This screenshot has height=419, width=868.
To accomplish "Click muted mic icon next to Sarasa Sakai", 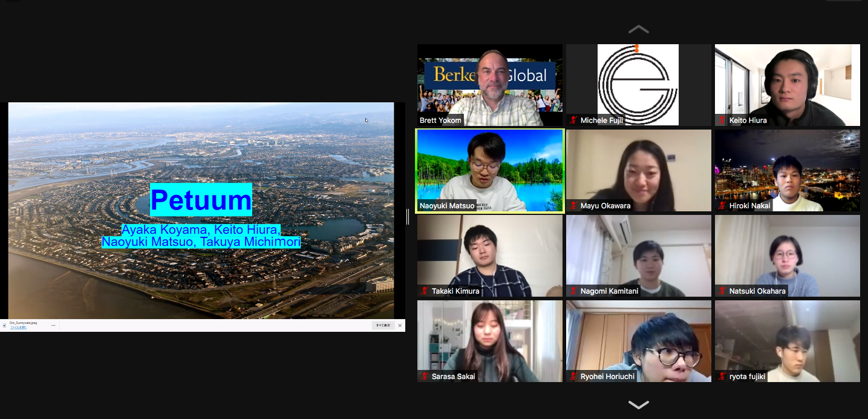I will [425, 377].
